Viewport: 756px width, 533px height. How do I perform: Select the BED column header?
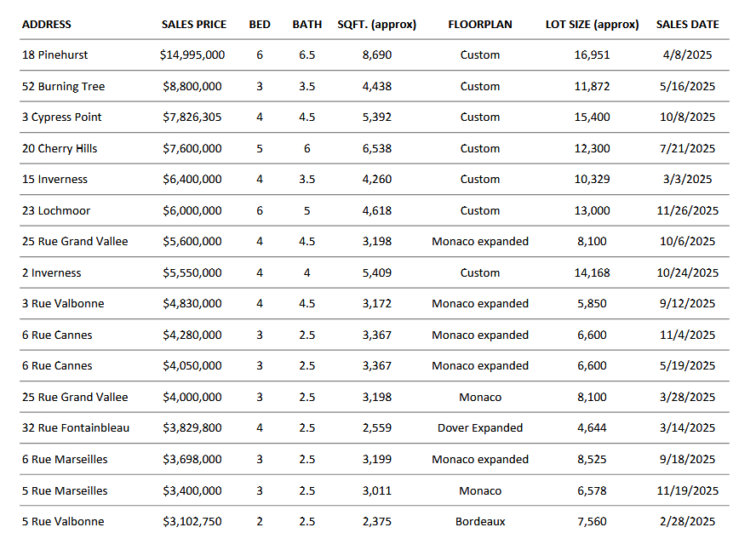(260, 25)
